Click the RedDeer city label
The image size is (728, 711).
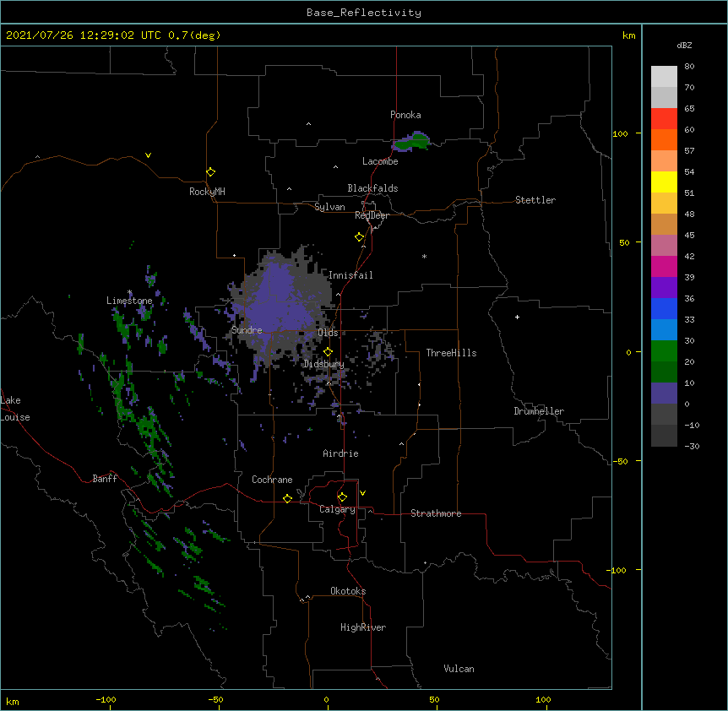(372, 215)
